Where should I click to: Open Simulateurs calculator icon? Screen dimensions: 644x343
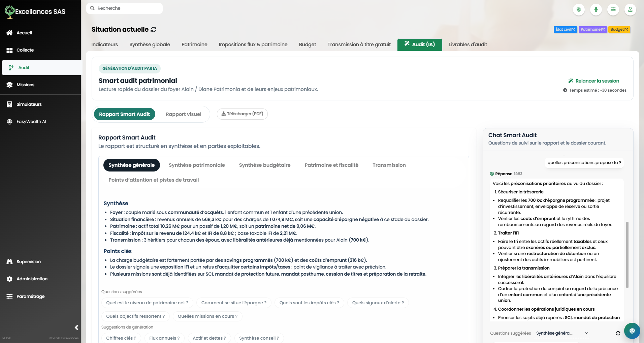point(9,104)
